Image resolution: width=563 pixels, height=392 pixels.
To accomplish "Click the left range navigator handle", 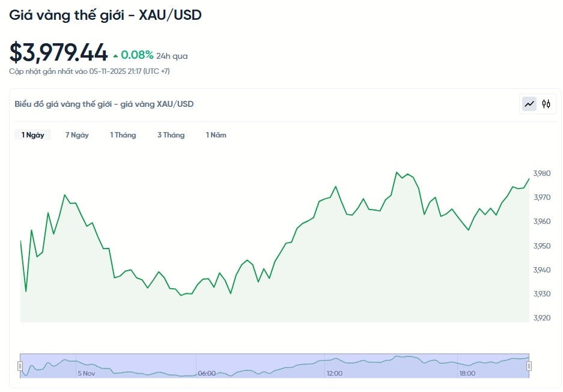I will [20, 366].
